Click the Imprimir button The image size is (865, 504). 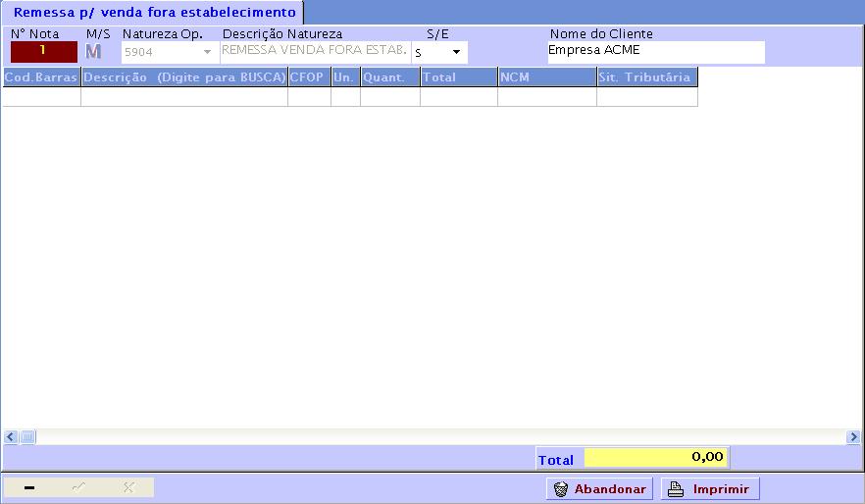coord(710,489)
